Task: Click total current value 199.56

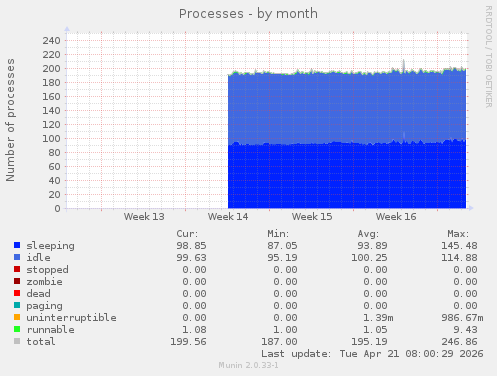Action: pyautogui.click(x=188, y=342)
